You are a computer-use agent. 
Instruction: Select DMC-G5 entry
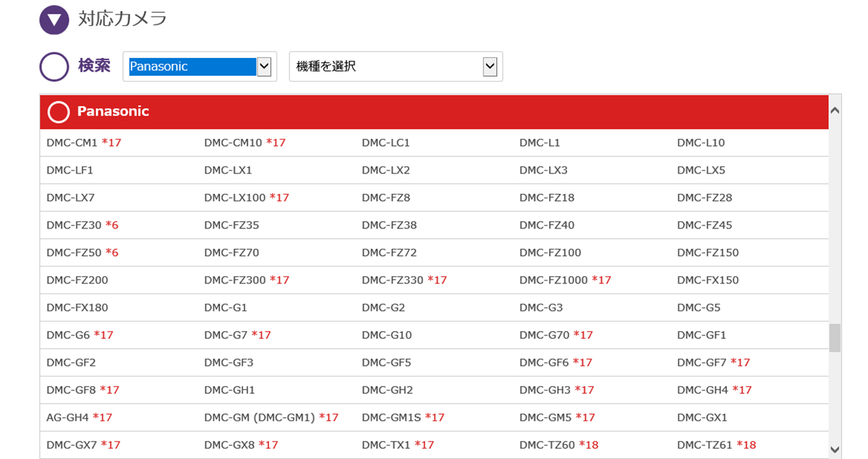(x=699, y=308)
